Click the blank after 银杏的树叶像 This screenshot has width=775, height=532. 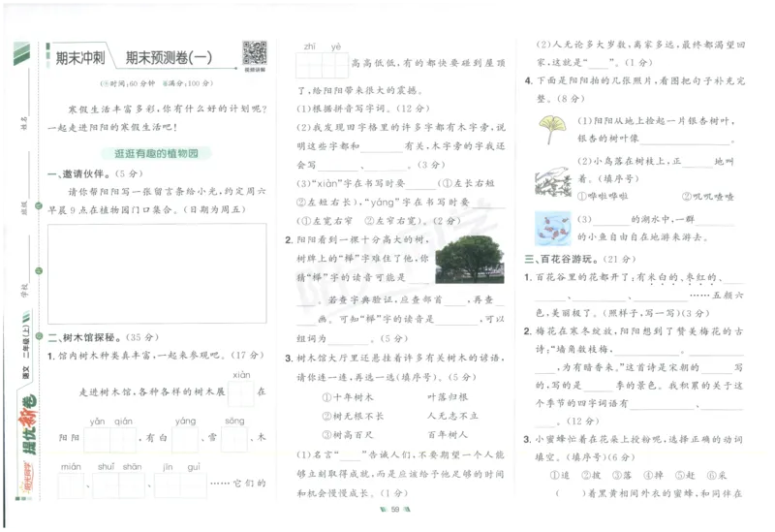pos(685,140)
